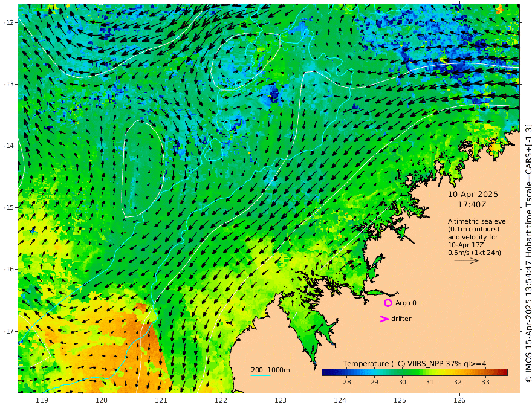The image size is (532, 411).
Task: Click the longitude axis label 126
Action: (459, 400)
